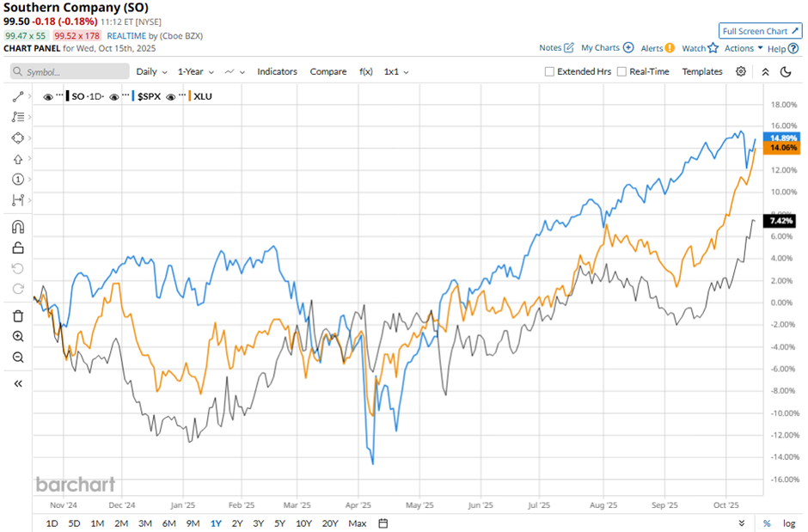Open Alerts for Southern Company
This screenshot has width=808, height=532.
point(658,48)
